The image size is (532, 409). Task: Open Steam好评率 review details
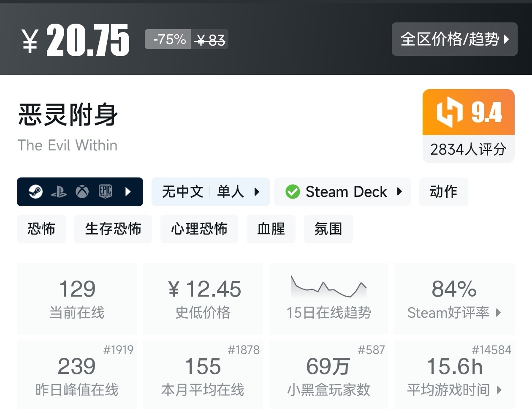point(454,298)
